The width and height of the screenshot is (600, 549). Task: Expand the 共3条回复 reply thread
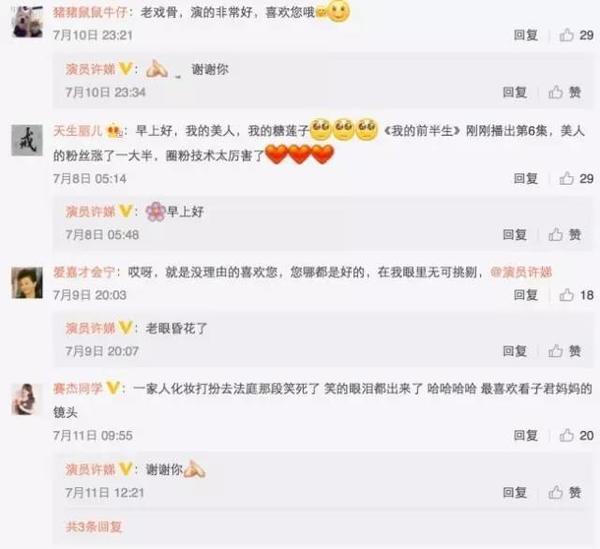click(x=94, y=527)
